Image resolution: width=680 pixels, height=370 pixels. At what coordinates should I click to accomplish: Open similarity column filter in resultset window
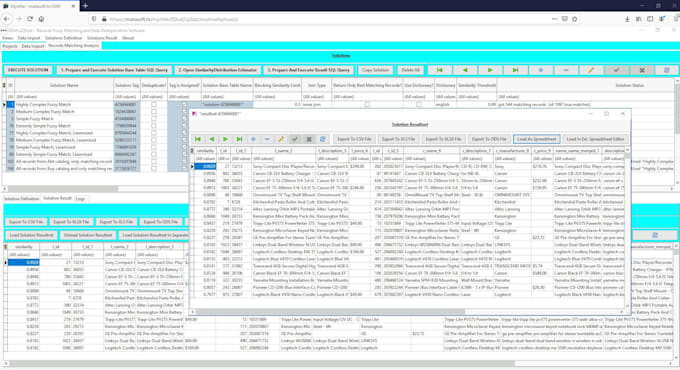click(206, 159)
